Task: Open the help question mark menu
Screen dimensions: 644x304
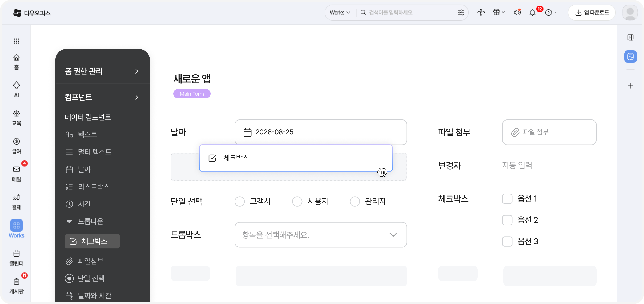Action: (552, 13)
